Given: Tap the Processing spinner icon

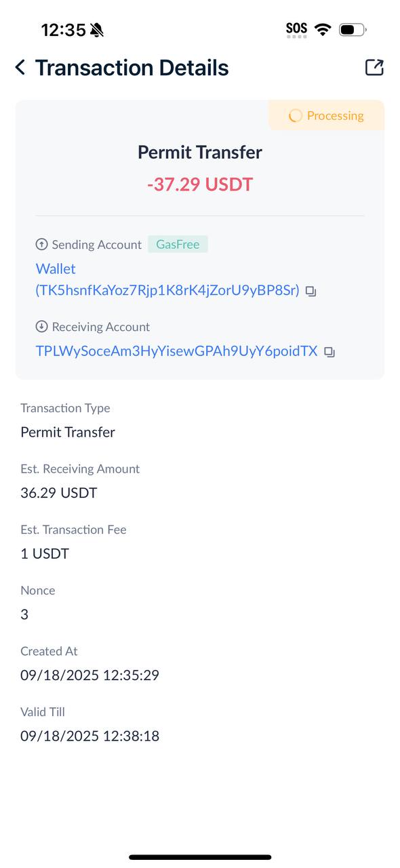Looking at the screenshot, I should tap(295, 116).
